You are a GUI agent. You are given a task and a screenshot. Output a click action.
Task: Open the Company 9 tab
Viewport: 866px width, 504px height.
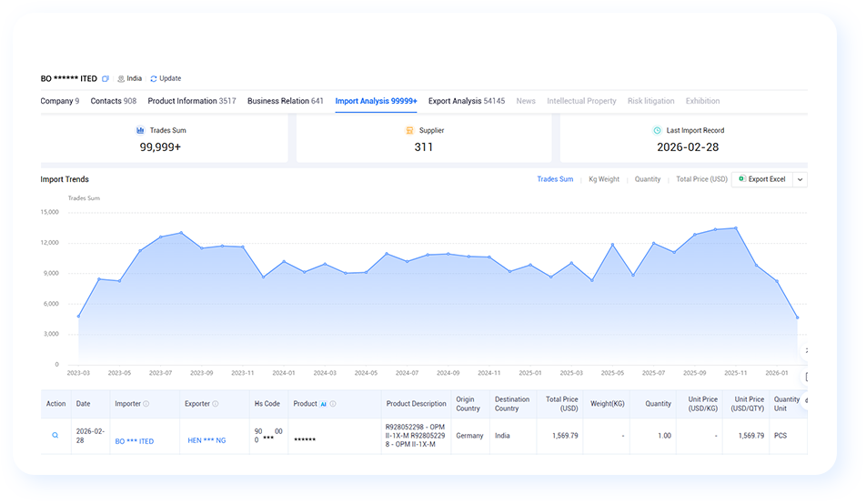pyautogui.click(x=60, y=101)
